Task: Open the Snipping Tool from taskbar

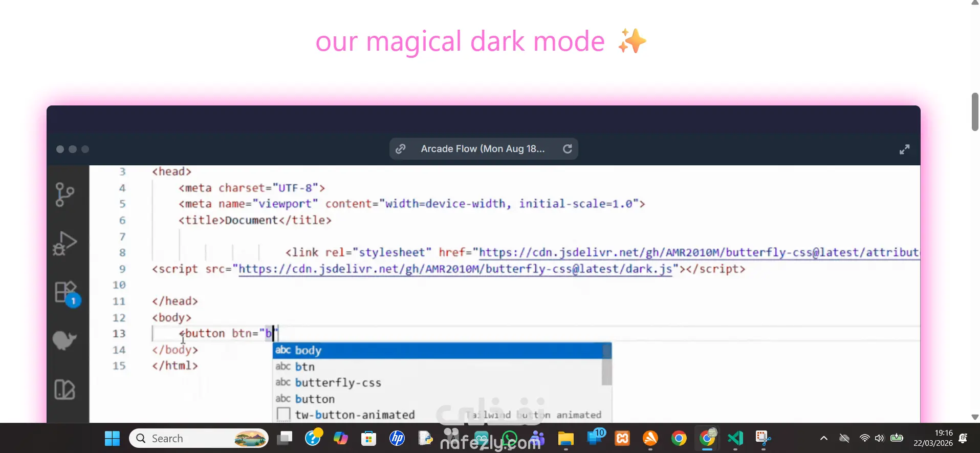Action: [x=764, y=439]
